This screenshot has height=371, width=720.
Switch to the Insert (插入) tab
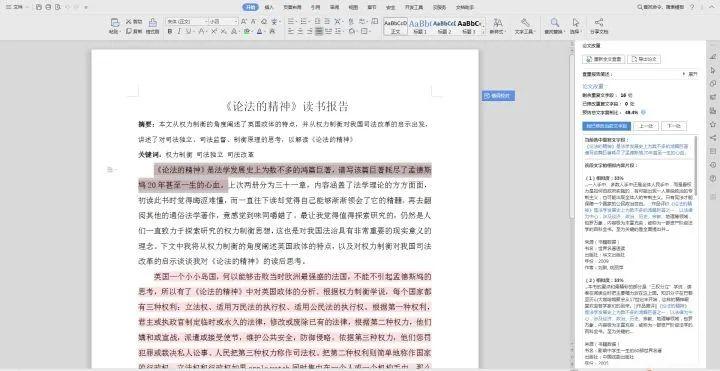pyautogui.click(x=269, y=7)
